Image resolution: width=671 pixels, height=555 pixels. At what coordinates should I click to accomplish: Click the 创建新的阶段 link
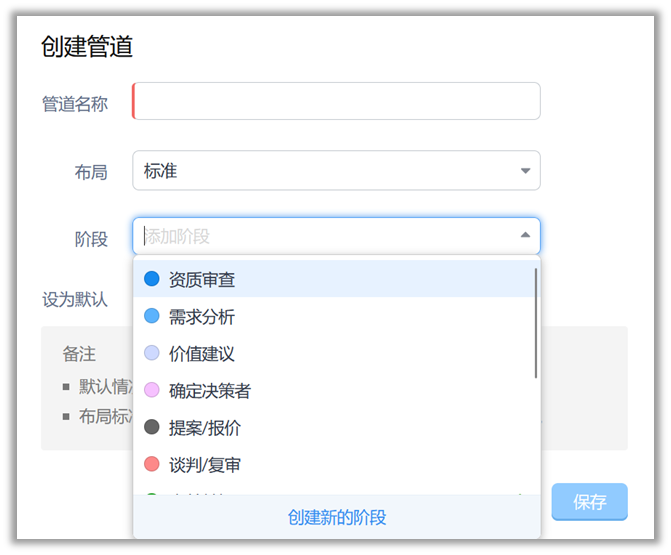[337, 517]
